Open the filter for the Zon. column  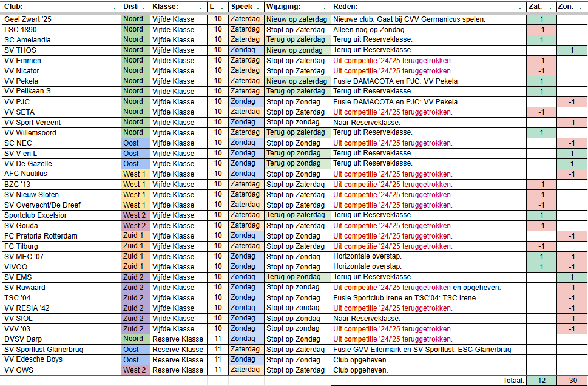(581, 7)
